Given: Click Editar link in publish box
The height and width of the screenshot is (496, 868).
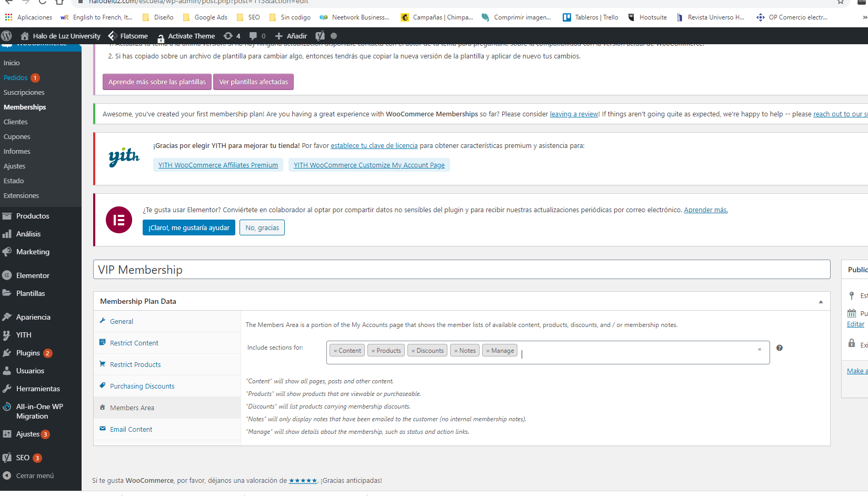Looking at the screenshot, I should [x=855, y=324].
